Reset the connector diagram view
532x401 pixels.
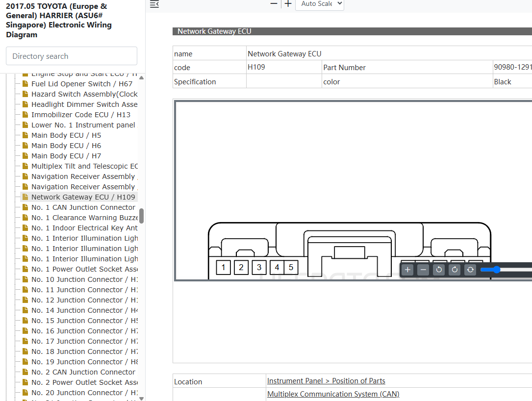pyautogui.click(x=470, y=270)
